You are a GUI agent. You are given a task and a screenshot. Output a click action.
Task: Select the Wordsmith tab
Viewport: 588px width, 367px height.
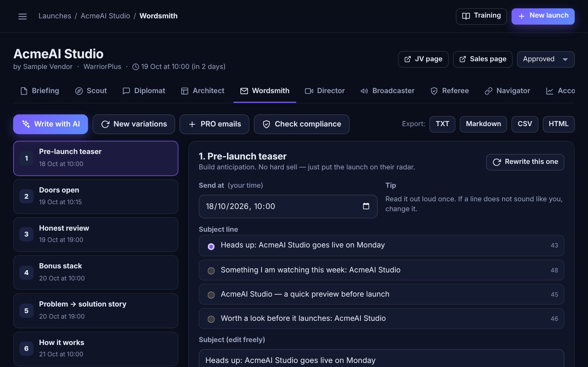click(265, 91)
